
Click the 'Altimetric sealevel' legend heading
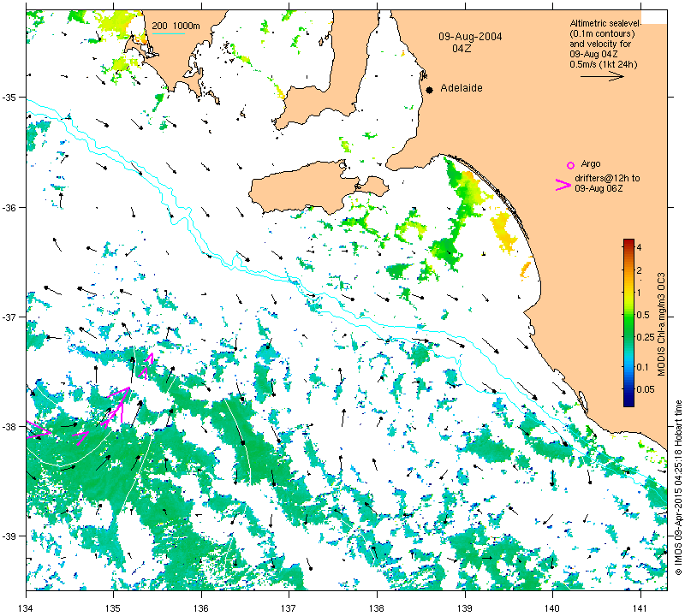[x=605, y=23]
